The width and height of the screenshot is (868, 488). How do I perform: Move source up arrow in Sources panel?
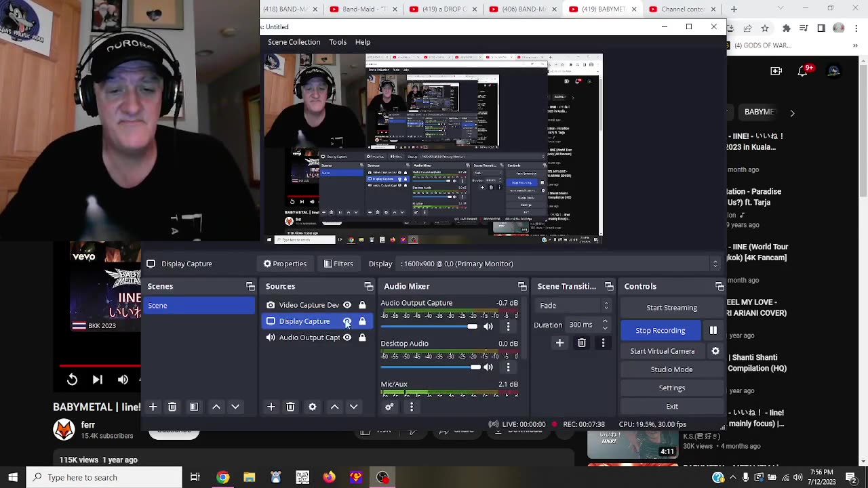[x=334, y=407]
